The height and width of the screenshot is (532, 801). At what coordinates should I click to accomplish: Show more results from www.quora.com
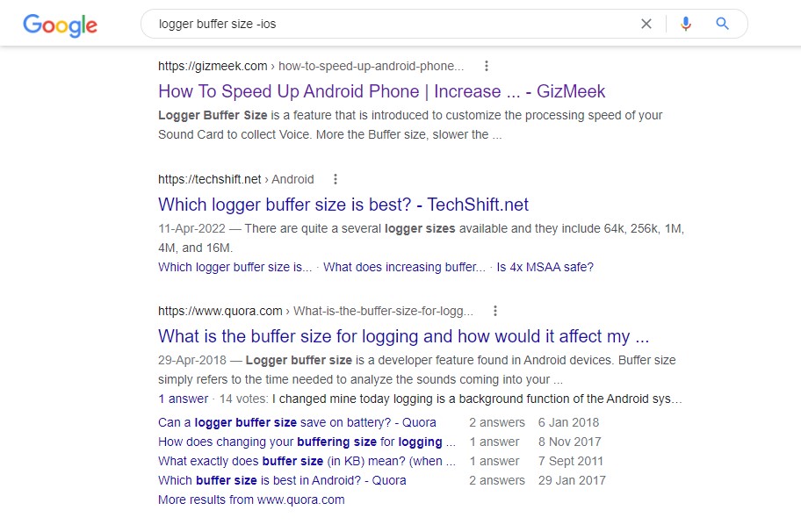251,500
